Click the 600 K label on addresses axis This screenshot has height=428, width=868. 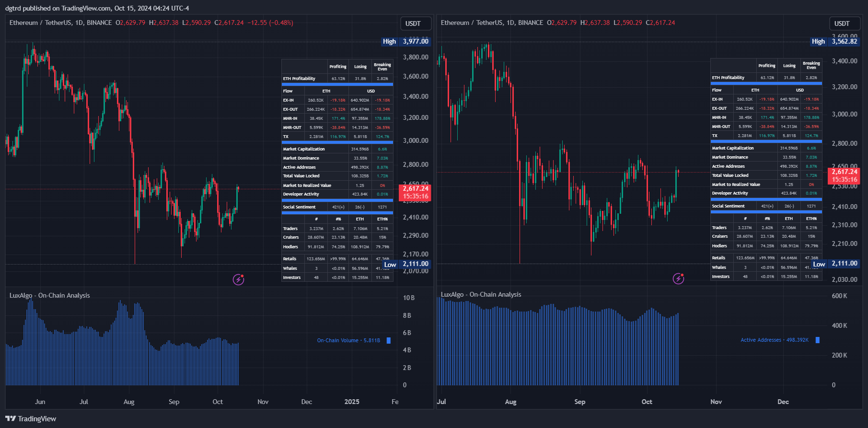pyautogui.click(x=839, y=296)
